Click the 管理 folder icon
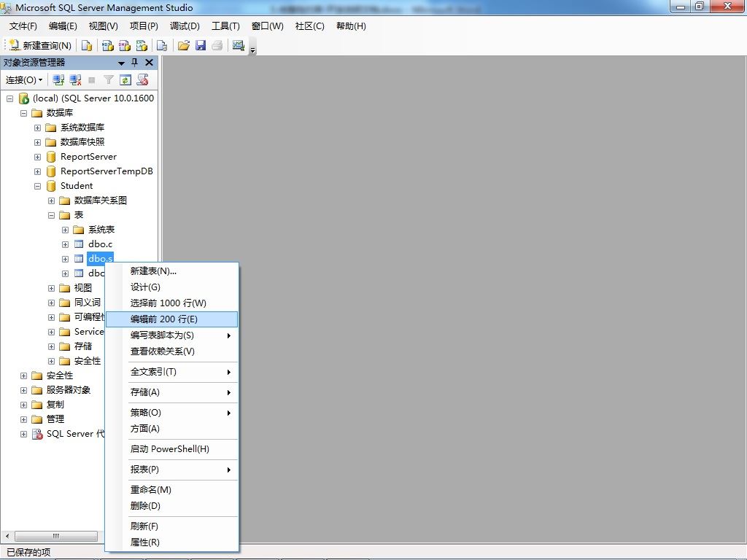The image size is (747, 560). [37, 419]
